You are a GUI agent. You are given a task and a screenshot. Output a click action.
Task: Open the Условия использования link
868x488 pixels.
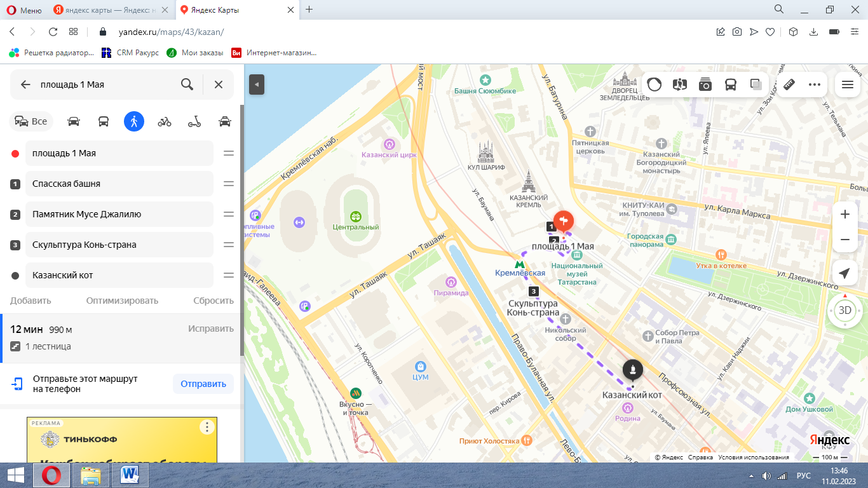[754, 457]
